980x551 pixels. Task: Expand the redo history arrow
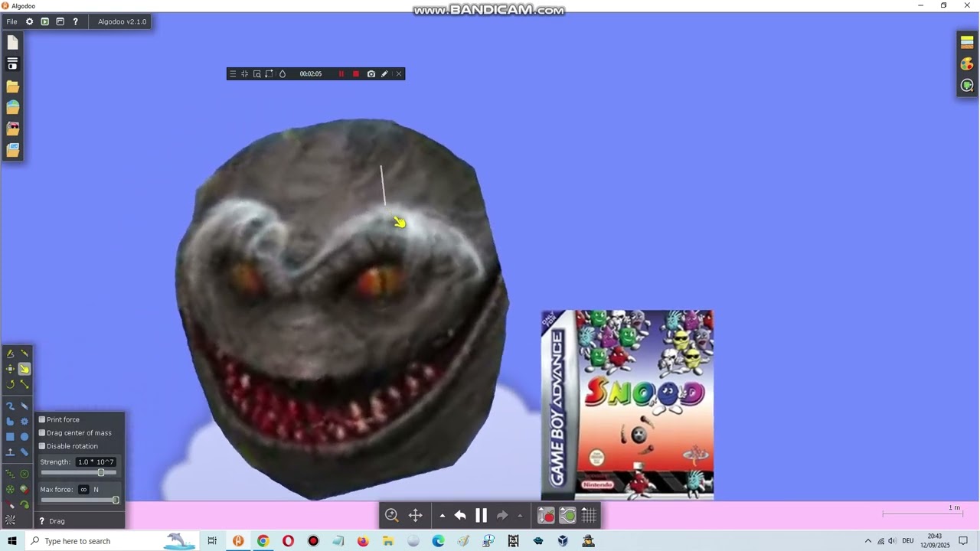[x=520, y=516]
